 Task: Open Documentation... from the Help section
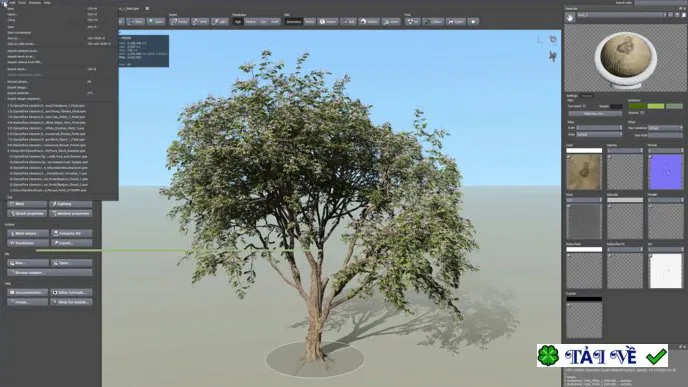[x=28, y=292]
